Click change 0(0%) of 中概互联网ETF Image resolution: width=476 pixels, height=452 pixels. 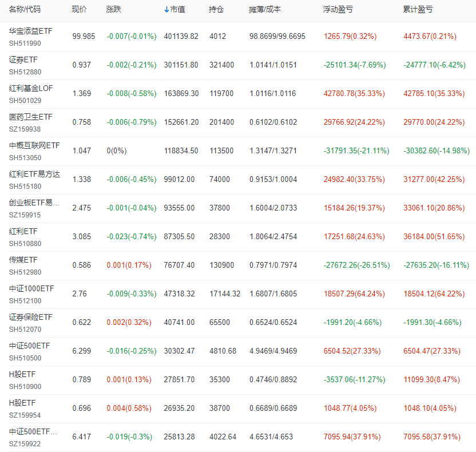117,151
